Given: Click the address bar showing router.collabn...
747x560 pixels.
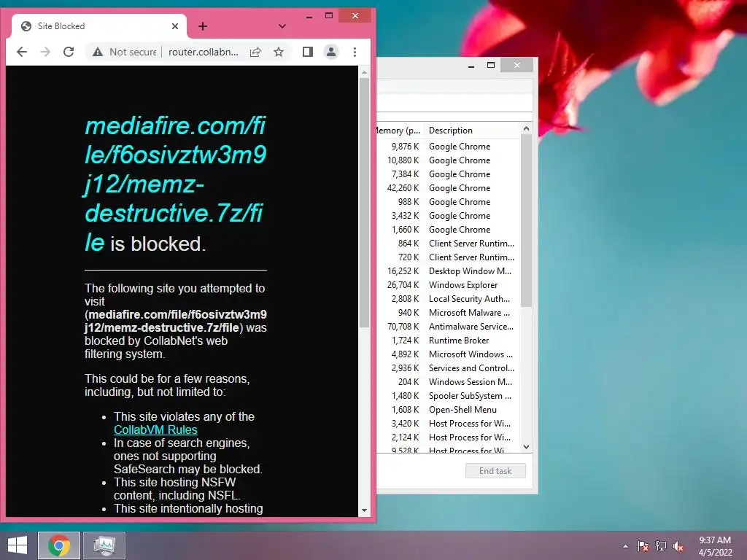Looking at the screenshot, I should point(204,52).
